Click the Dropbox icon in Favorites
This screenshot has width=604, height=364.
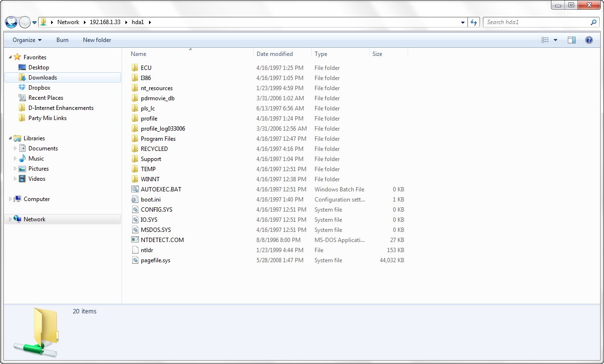tap(22, 87)
